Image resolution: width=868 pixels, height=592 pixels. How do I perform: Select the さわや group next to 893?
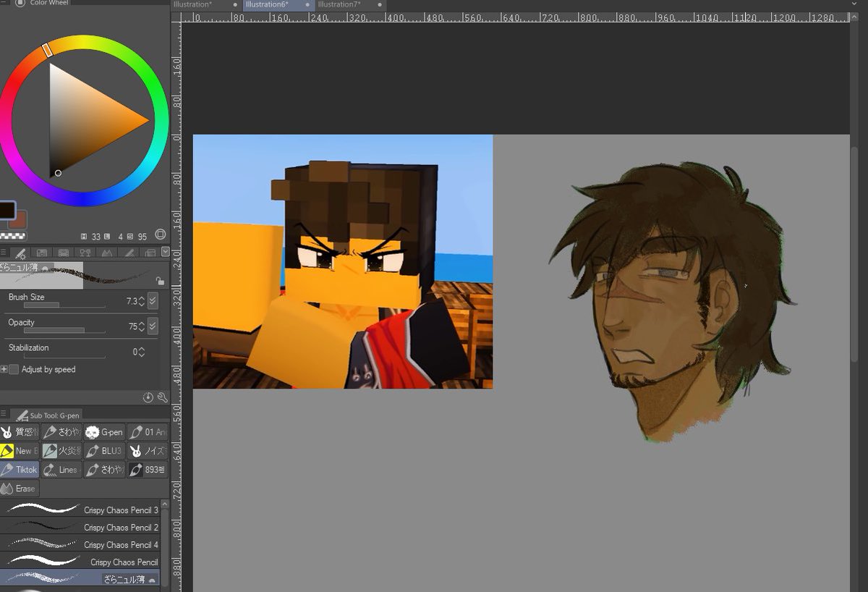(x=104, y=470)
